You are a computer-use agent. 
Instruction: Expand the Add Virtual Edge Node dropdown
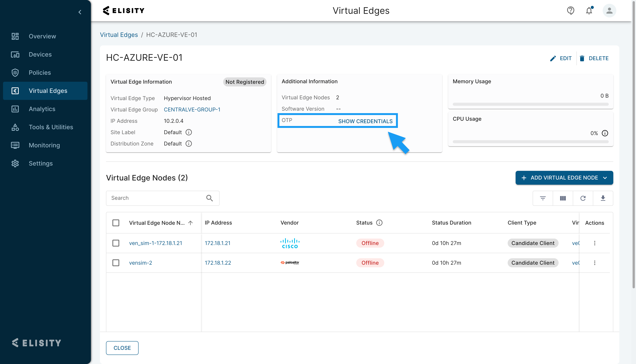605,178
